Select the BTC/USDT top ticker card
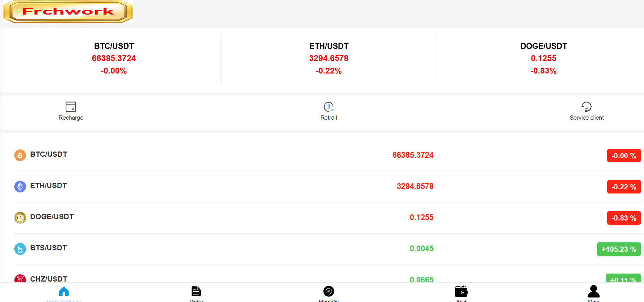This screenshot has height=302, width=644. 114,59
